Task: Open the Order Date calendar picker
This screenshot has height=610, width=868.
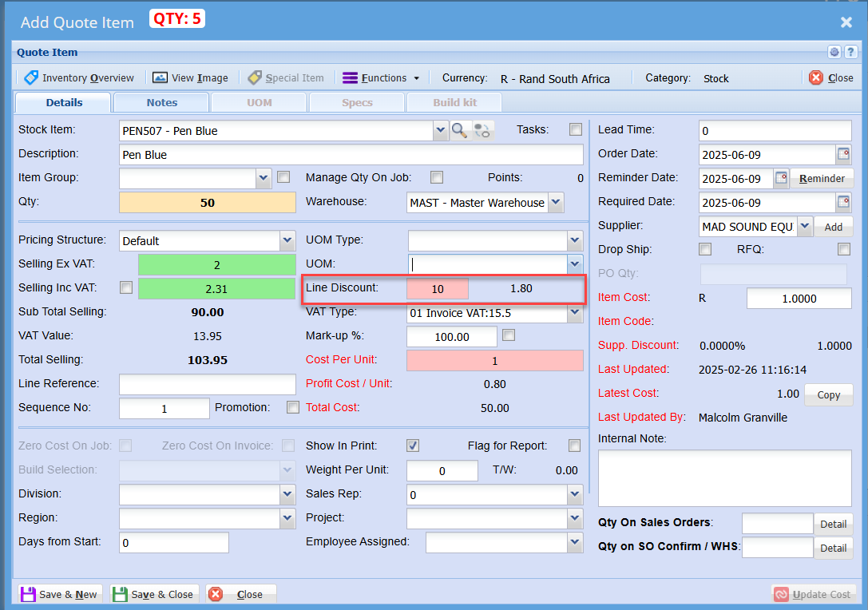Action: click(x=843, y=154)
